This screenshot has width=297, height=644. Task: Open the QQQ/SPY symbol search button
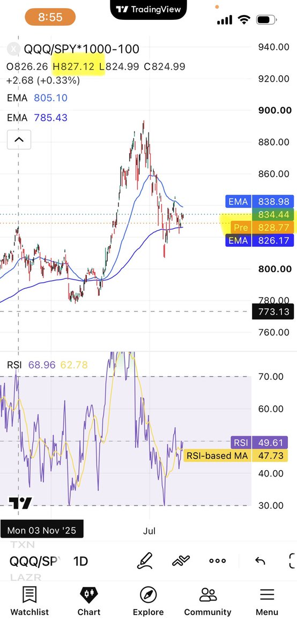point(34,561)
